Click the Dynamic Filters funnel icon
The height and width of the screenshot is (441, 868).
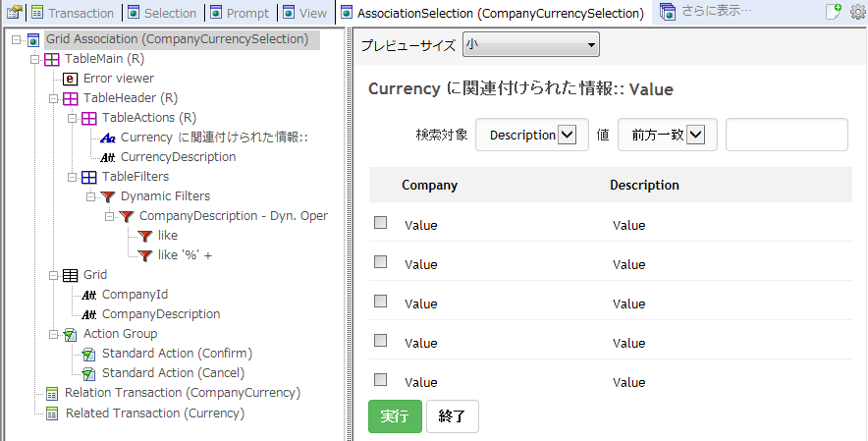(108, 196)
